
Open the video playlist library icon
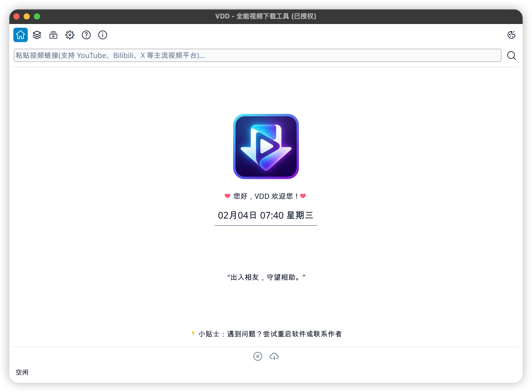(53, 35)
